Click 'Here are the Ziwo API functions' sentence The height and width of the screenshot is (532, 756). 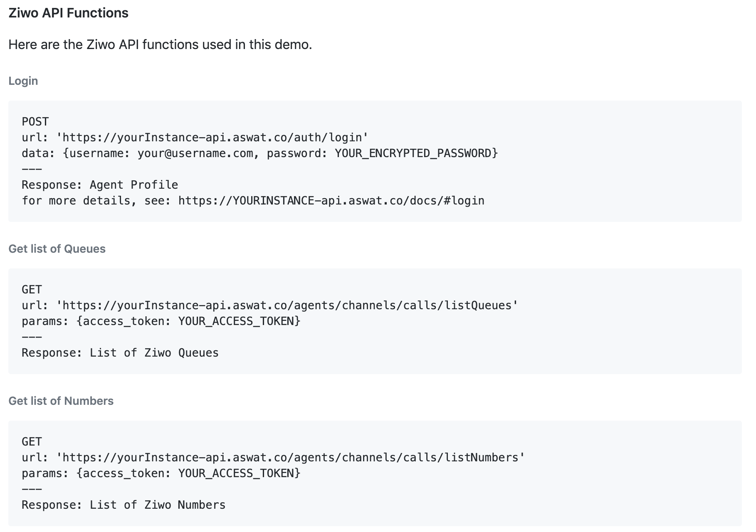point(160,44)
